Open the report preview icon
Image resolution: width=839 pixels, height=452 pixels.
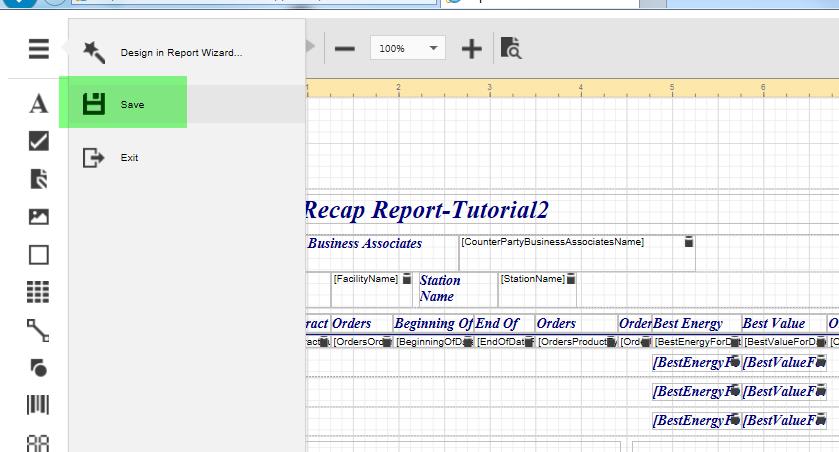[511, 48]
